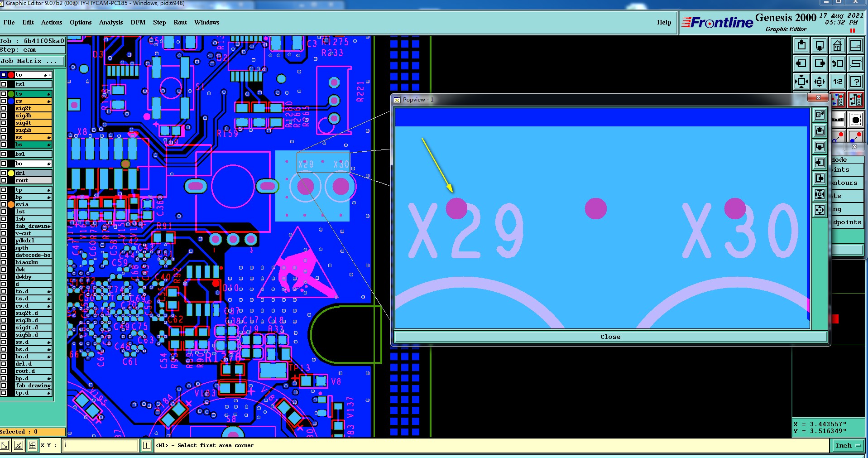Viewport: 868px width, 458px height.
Task: Click the zoom out icon with outward arrows
Action: click(820, 82)
